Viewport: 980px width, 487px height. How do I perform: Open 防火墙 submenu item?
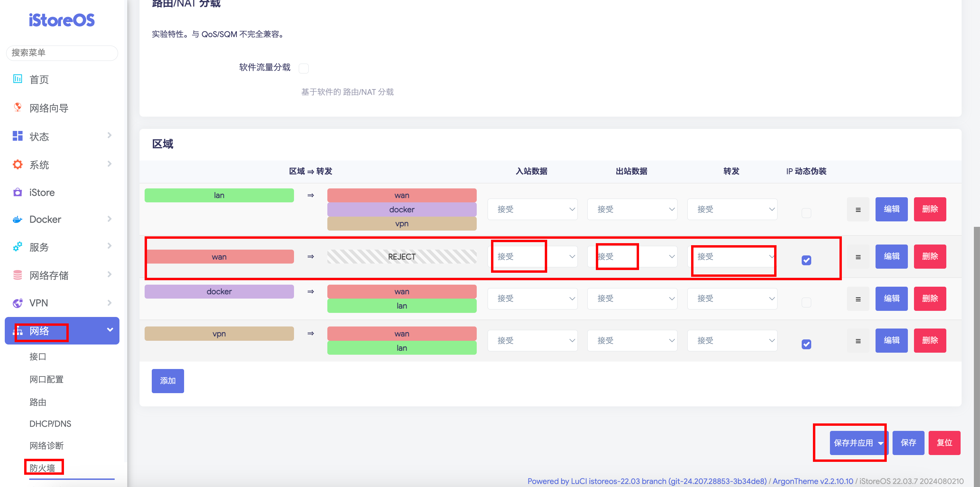[42, 468]
